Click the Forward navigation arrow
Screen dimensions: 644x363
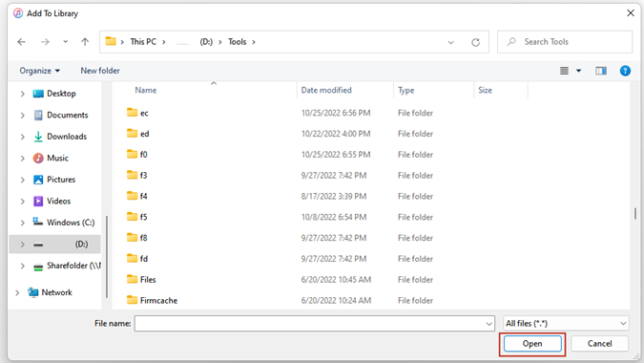point(45,41)
